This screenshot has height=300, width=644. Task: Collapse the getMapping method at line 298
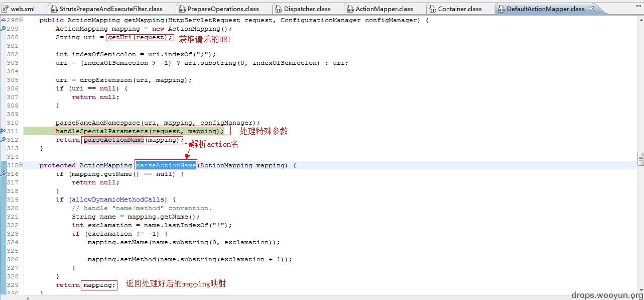coord(21,20)
